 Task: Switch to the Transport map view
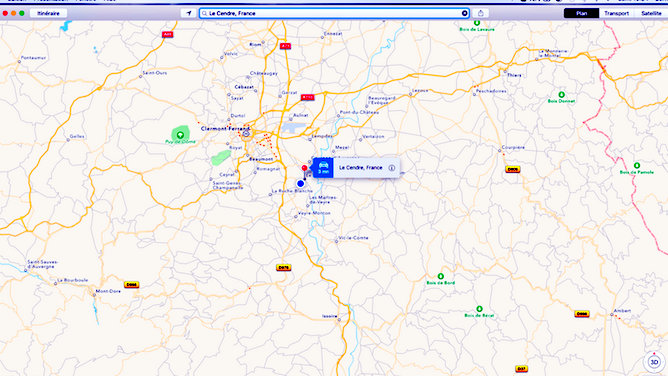pos(616,13)
